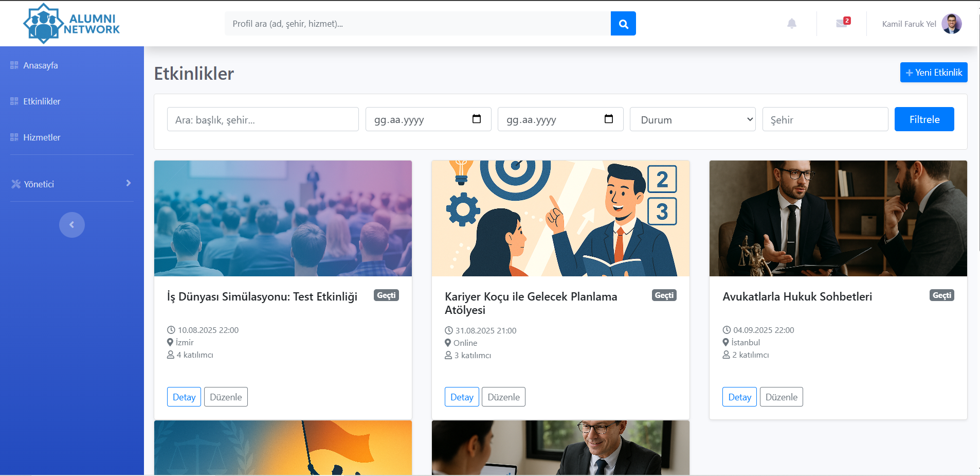Screen dimensions: 980x476
Task: Collapse sidebar with round arrow button
Action: pos(72,225)
